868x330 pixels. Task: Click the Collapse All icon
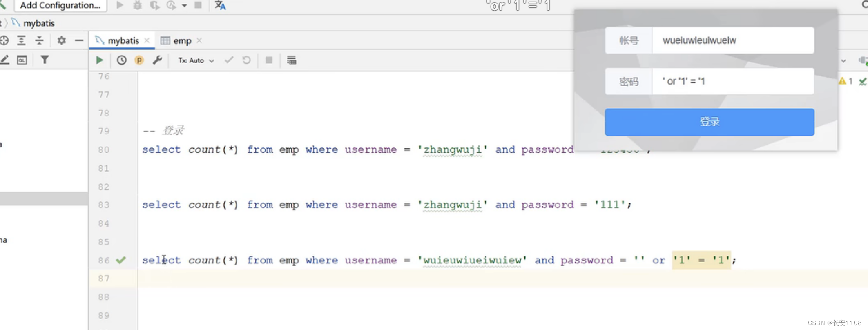click(x=39, y=40)
